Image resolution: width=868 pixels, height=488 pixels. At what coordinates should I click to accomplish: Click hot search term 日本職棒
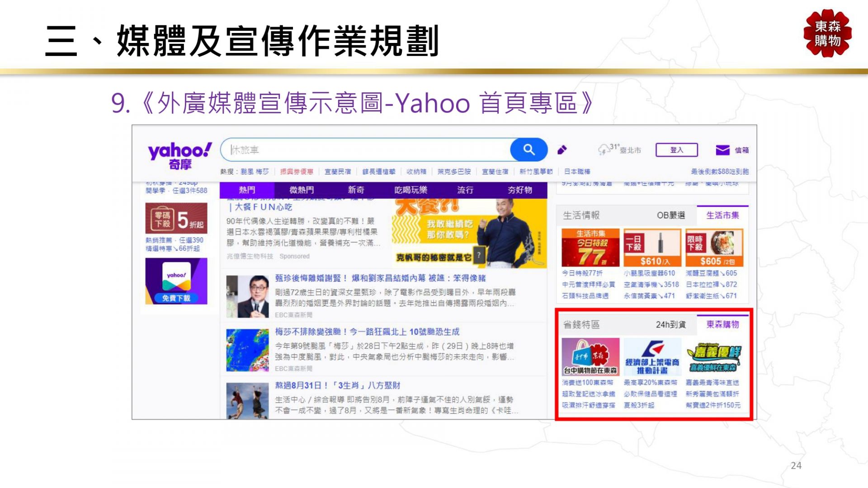pos(577,171)
